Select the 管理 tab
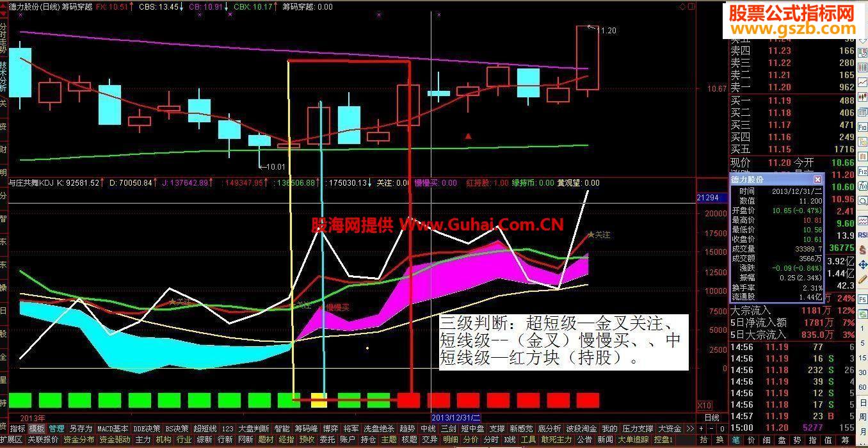 coord(56,429)
